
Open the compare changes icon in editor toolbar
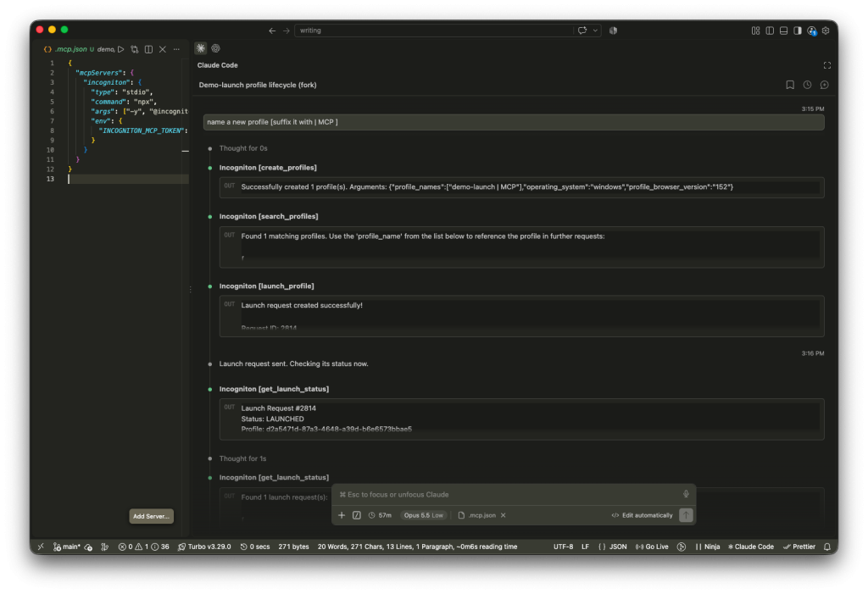pyautogui.click(x=135, y=49)
